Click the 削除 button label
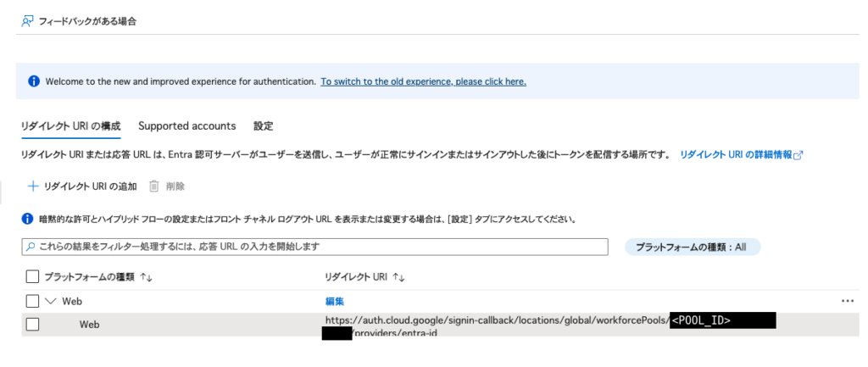Viewport: 868px width, 367px height. pos(175,186)
